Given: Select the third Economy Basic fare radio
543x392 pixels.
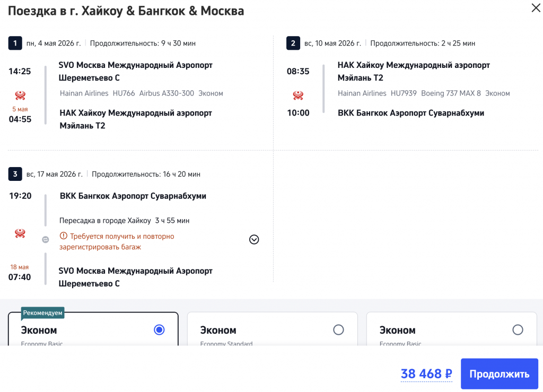Looking at the screenshot, I should 518,330.
